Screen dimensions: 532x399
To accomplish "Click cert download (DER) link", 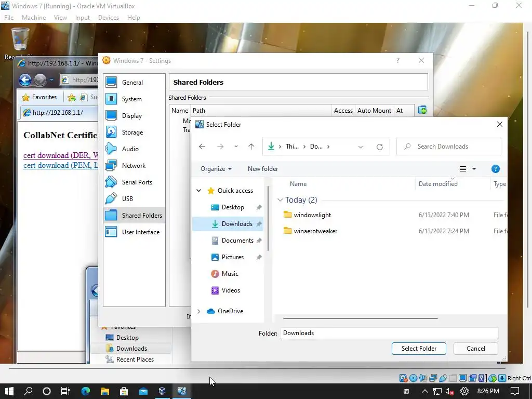I will tap(61, 155).
